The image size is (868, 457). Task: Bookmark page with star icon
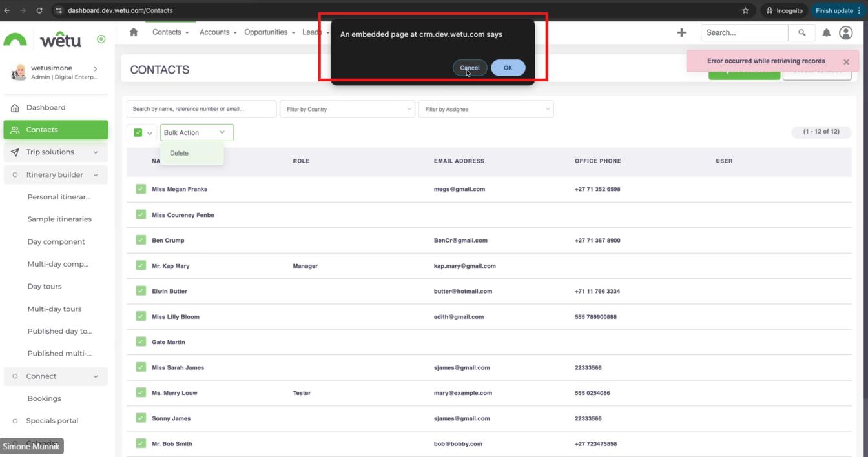pyautogui.click(x=745, y=10)
